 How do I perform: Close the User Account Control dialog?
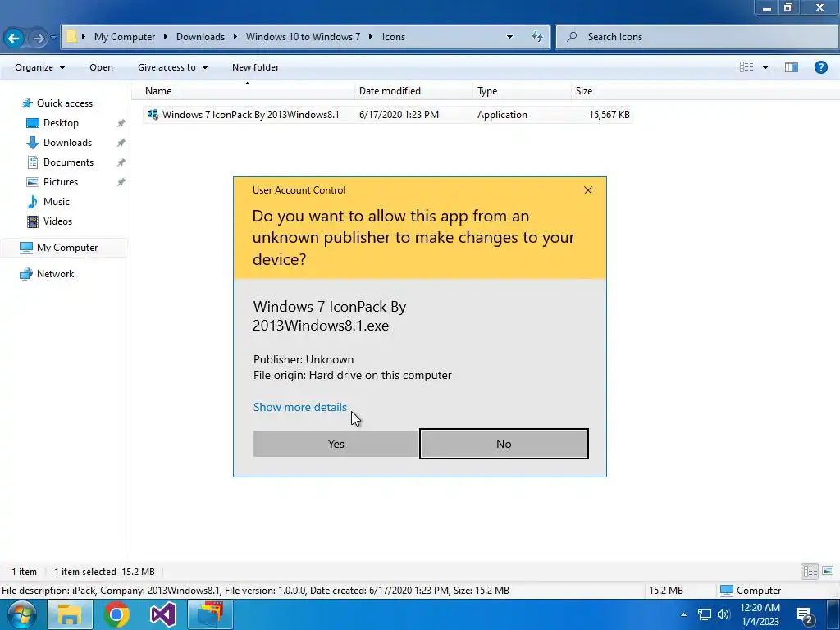[587, 190]
